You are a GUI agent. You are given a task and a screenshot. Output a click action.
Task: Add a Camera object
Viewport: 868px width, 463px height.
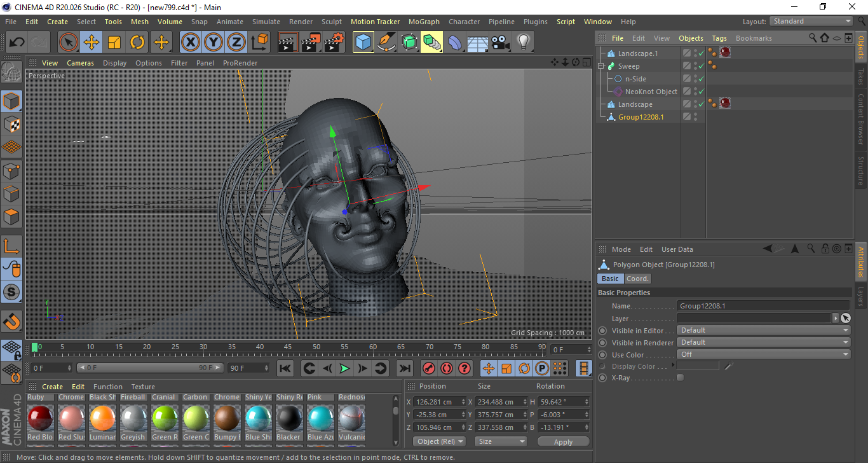click(501, 43)
